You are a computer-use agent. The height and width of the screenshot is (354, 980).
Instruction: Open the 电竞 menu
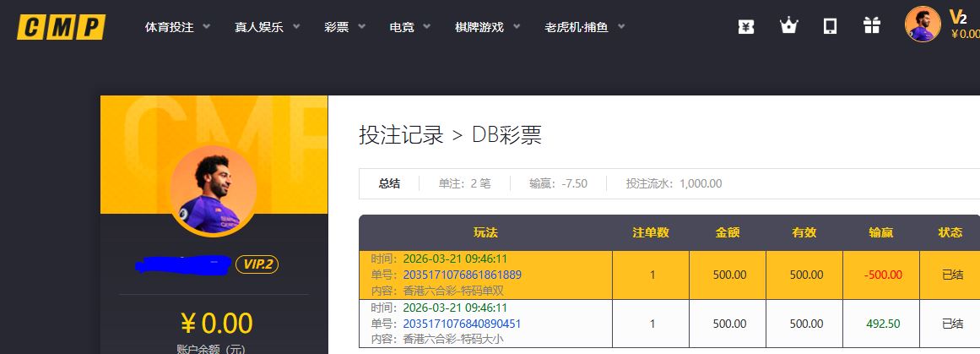click(x=409, y=27)
